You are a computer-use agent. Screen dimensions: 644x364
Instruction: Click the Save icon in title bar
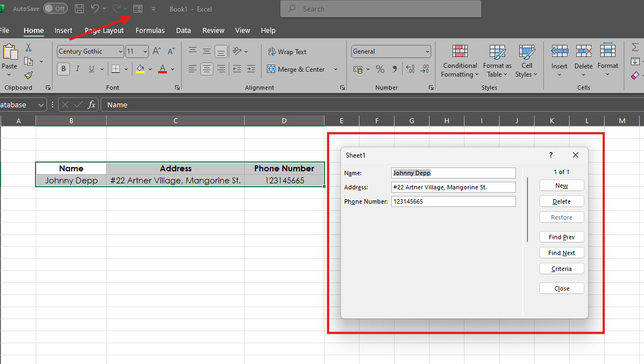click(79, 9)
